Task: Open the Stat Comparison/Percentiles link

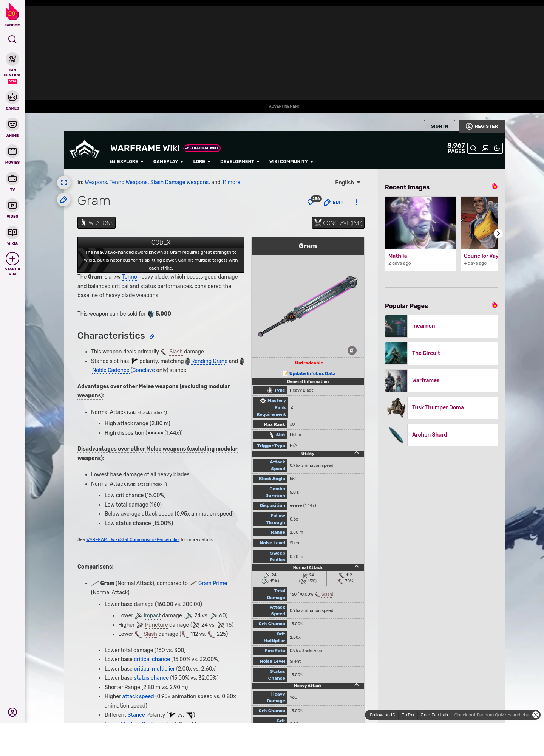Action: click(133, 539)
